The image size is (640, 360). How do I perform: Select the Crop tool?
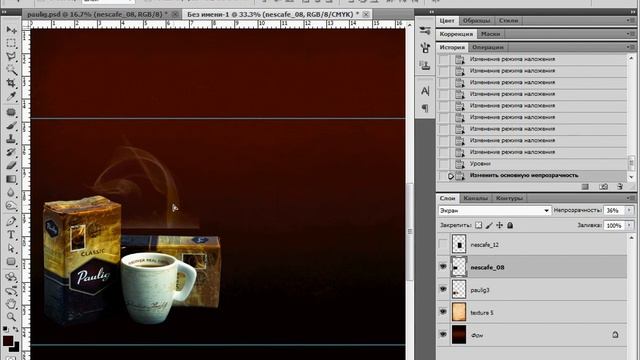pos(11,83)
